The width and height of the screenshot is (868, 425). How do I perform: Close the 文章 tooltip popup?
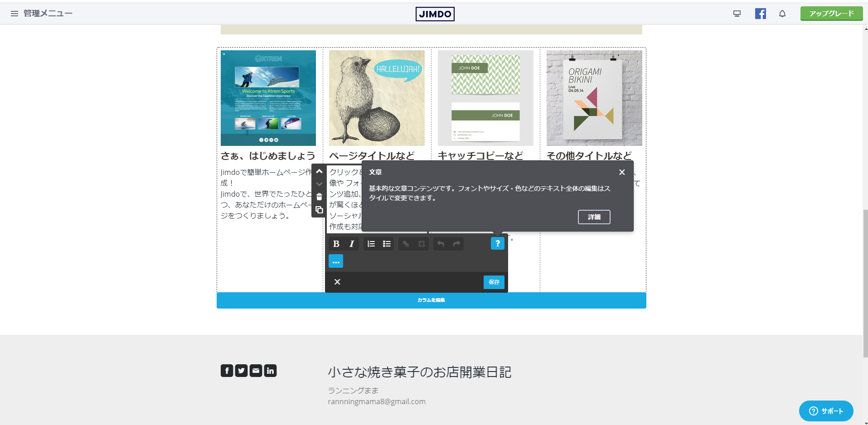622,172
